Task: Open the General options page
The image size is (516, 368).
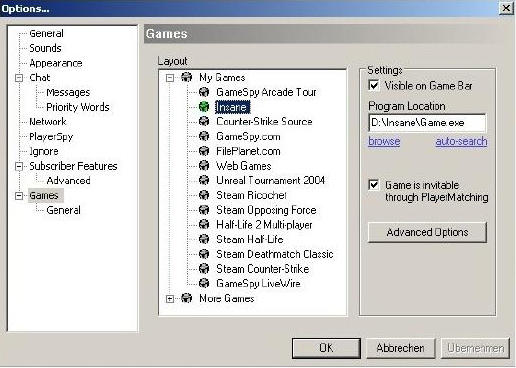Action: tap(46, 33)
